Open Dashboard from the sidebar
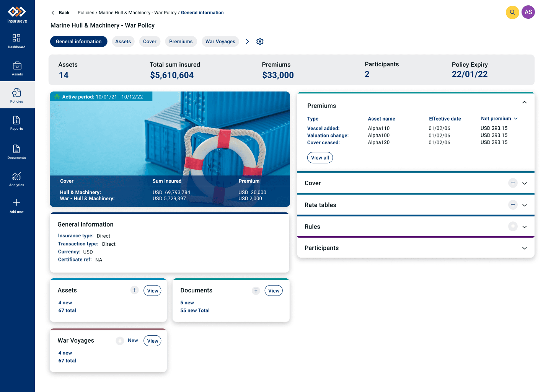This screenshot has height=392, width=551. [17, 41]
